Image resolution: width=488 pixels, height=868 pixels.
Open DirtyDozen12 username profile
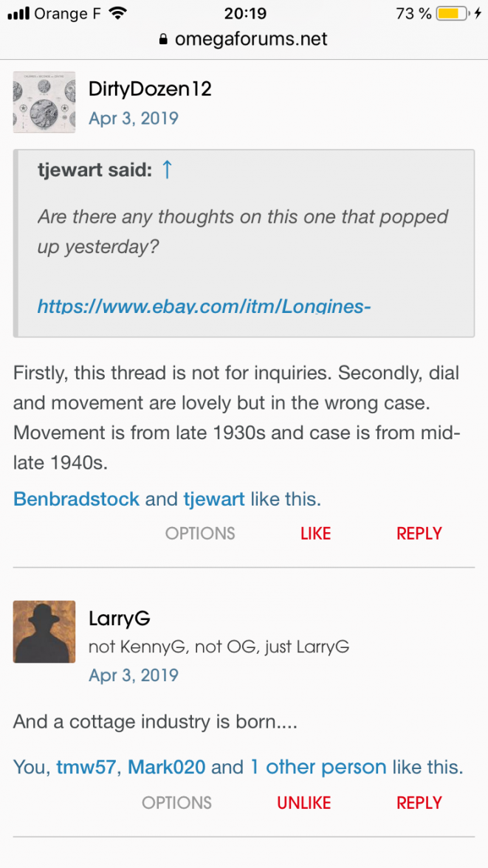click(x=150, y=89)
